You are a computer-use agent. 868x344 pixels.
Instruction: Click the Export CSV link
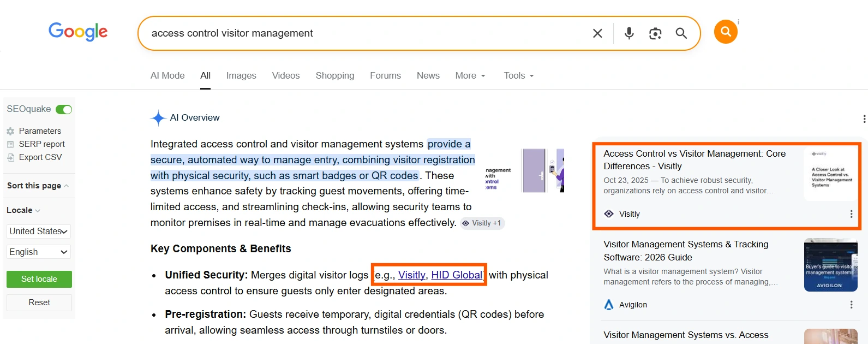pyautogui.click(x=40, y=157)
